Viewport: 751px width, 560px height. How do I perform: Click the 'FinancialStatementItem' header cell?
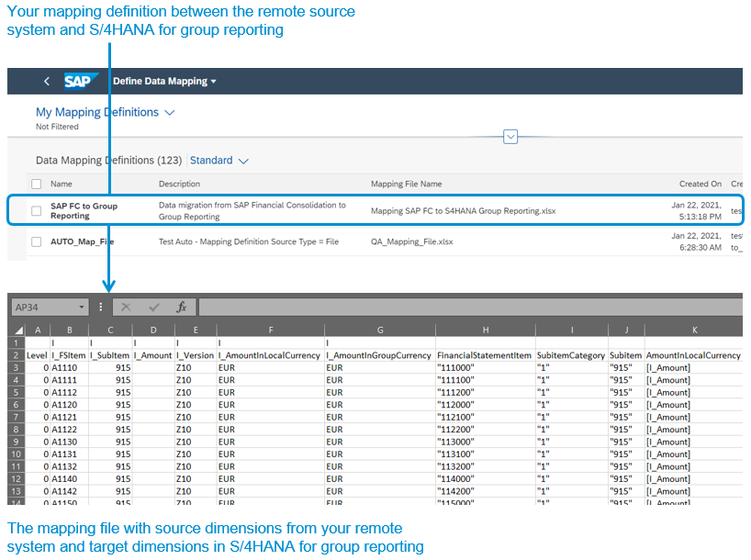(485, 355)
